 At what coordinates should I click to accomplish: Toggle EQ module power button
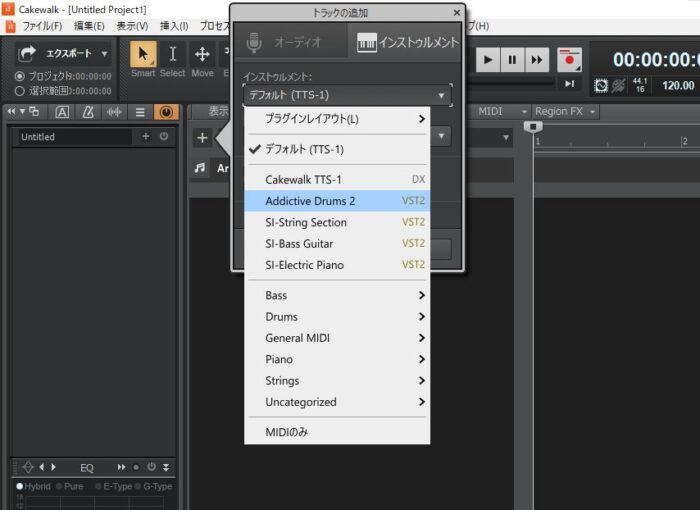click(151, 467)
